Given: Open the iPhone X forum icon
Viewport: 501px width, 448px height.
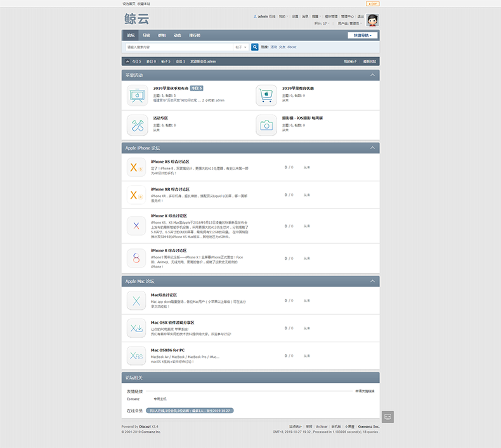Looking at the screenshot, I should point(136,226).
